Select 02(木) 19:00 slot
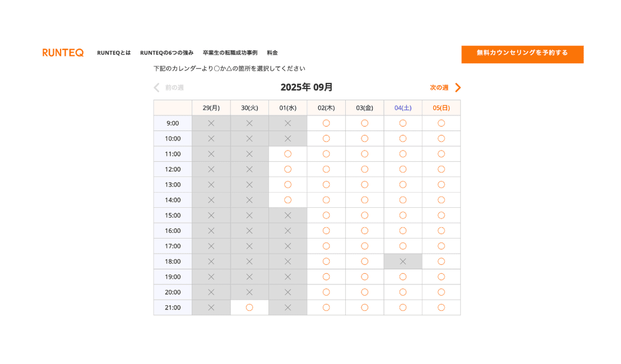The image size is (621, 364). pos(326,277)
